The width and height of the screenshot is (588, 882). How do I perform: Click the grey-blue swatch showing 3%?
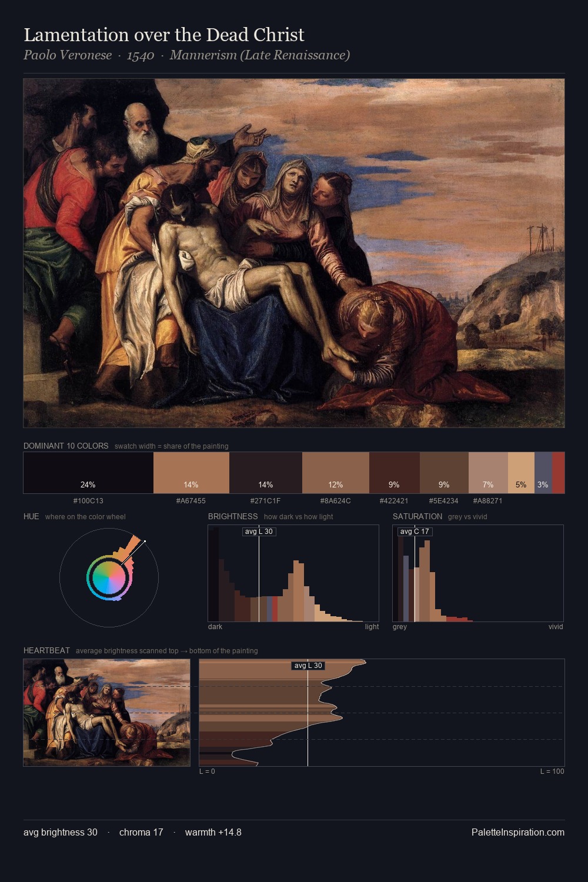point(543,473)
